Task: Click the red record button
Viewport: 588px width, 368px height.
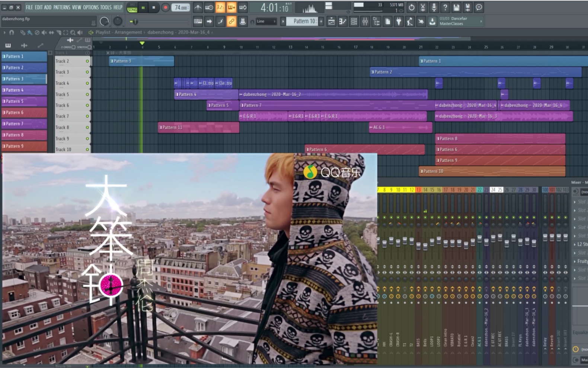Action: tap(166, 7)
